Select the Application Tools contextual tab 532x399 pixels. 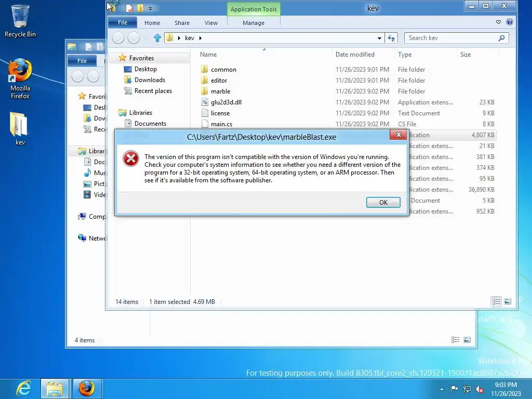point(254,9)
